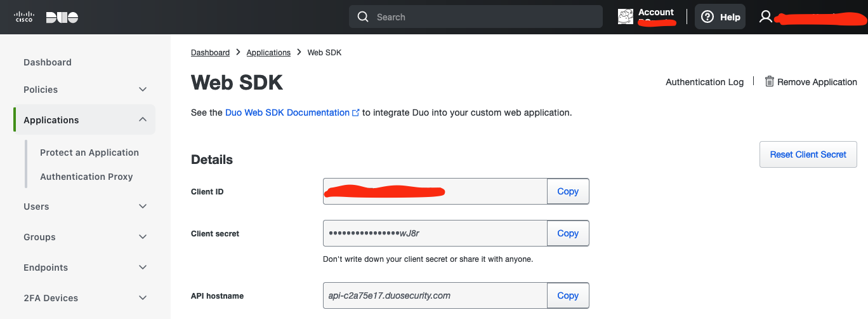
Task: Expand the Users sidebar chevron
Action: coord(143,207)
